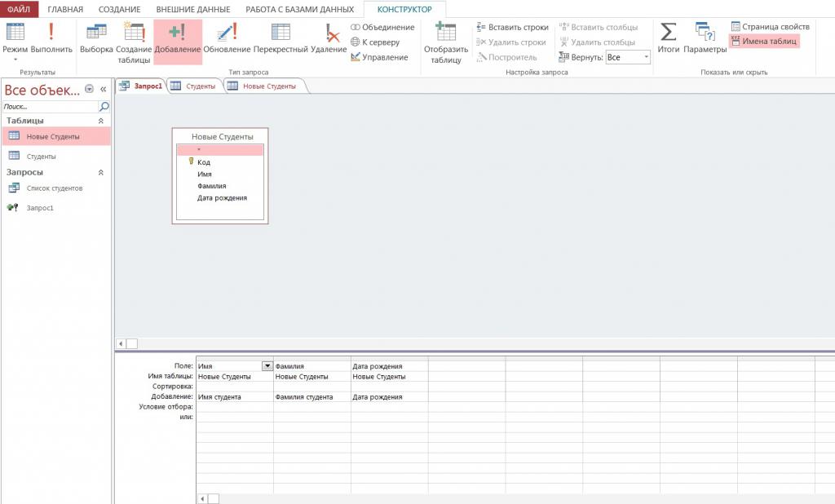
Task: Select the Имя field in the table box
Action: pyautogui.click(x=220, y=174)
